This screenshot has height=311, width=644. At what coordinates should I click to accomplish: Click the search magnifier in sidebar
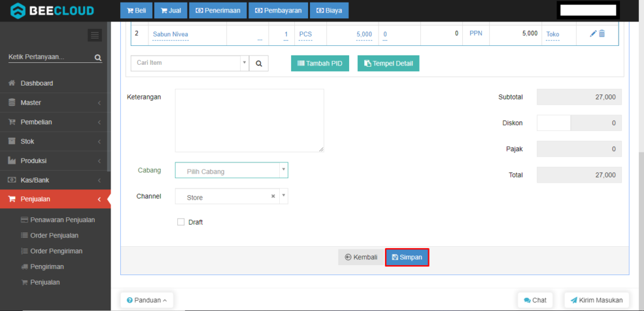pos(97,57)
